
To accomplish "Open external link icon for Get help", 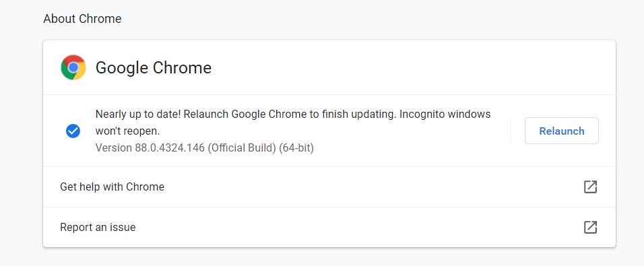I will [x=590, y=187].
